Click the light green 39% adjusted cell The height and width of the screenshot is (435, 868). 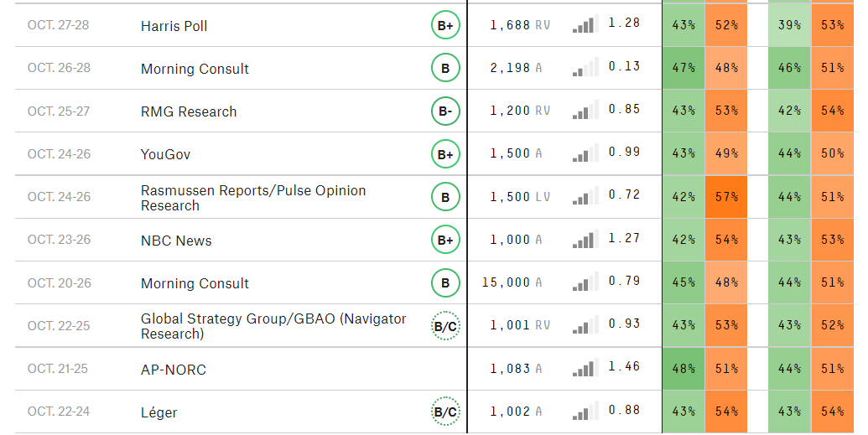(789, 25)
